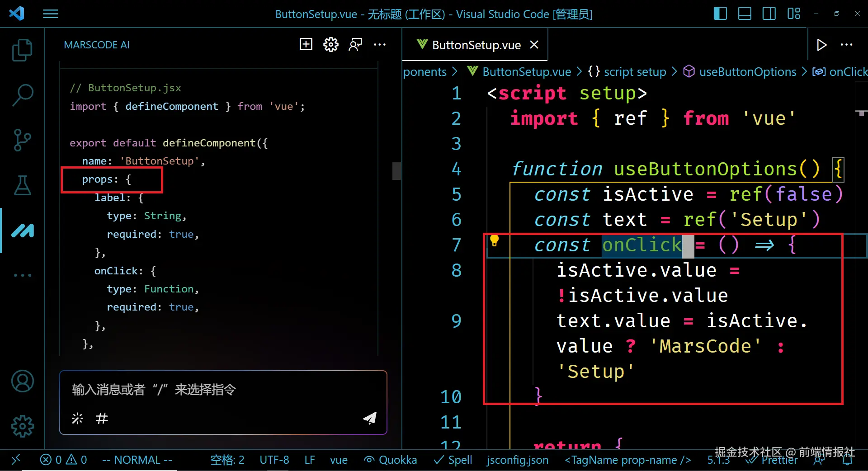Toggle the primary side bar layout button
This screenshot has height=471, width=868.
pos(720,14)
